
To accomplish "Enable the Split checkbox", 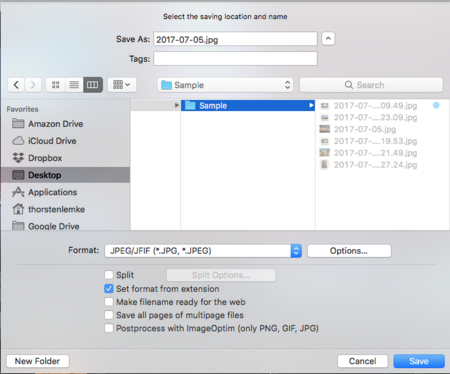I will 109,275.
